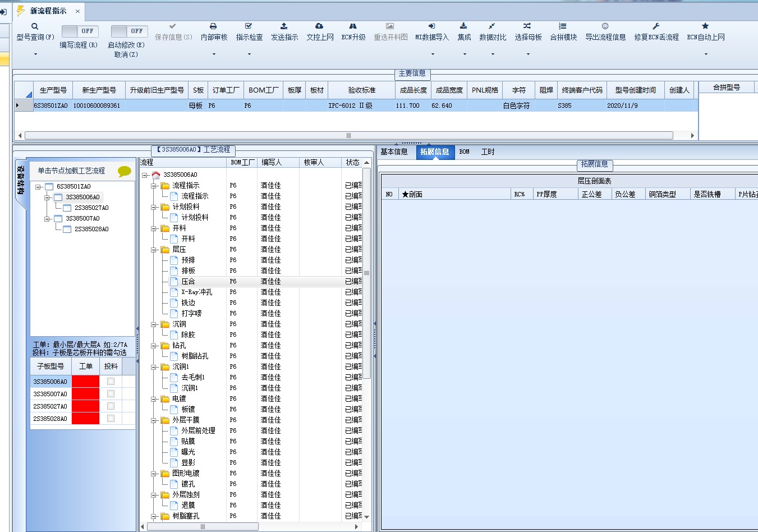This screenshot has height=532, width=758.
Task: Click red 工单 cell for 3S385007A0
Action: point(85,394)
